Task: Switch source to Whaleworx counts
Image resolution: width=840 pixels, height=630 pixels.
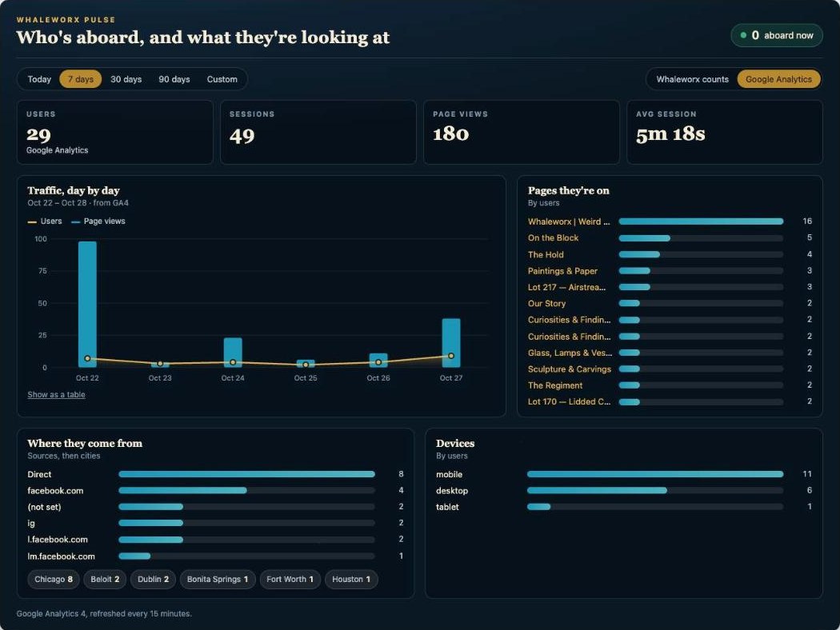Action: pos(692,79)
